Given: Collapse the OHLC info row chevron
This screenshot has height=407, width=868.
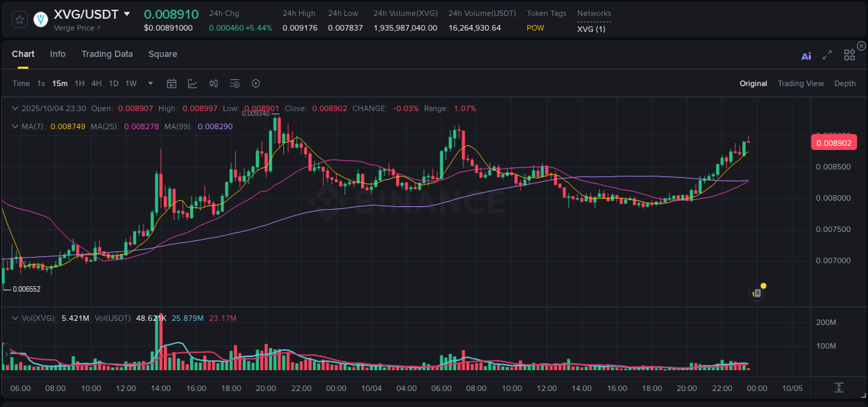Looking at the screenshot, I should pyautogui.click(x=15, y=108).
